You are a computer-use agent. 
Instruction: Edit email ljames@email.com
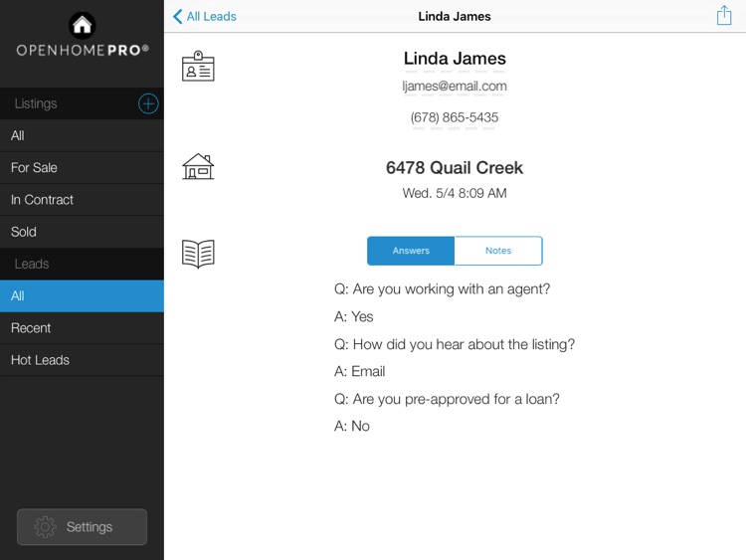455,87
